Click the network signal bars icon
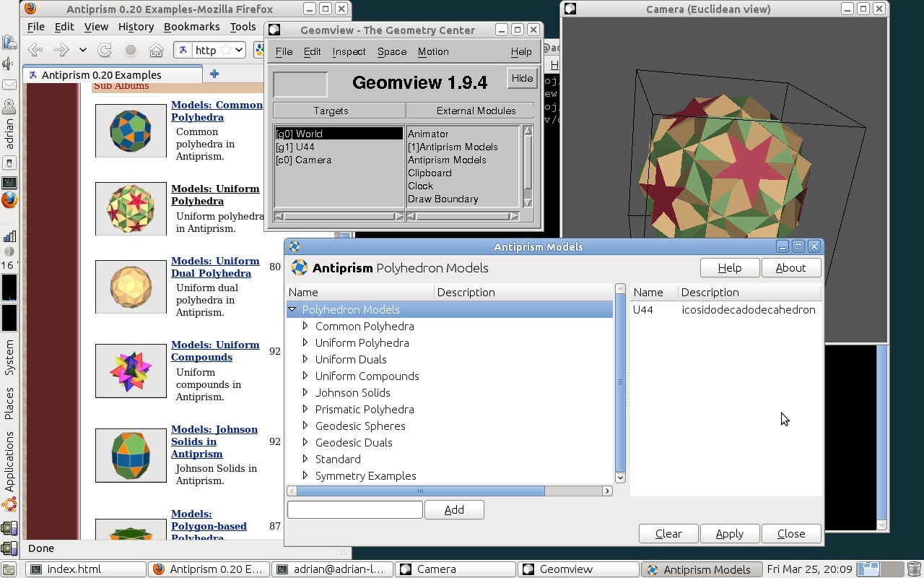This screenshot has height=578, width=924. tap(9, 236)
